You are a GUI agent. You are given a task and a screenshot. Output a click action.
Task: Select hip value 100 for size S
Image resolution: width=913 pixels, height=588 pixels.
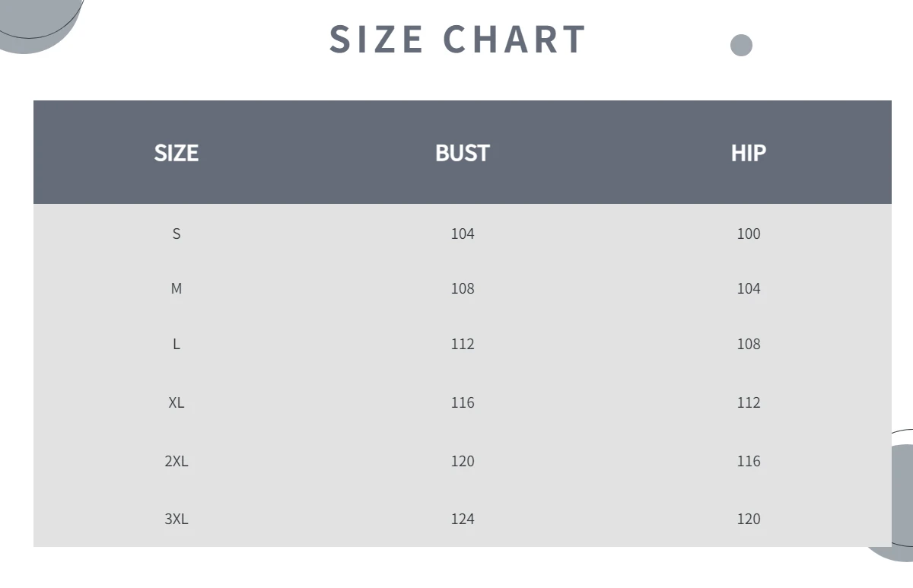tap(748, 234)
